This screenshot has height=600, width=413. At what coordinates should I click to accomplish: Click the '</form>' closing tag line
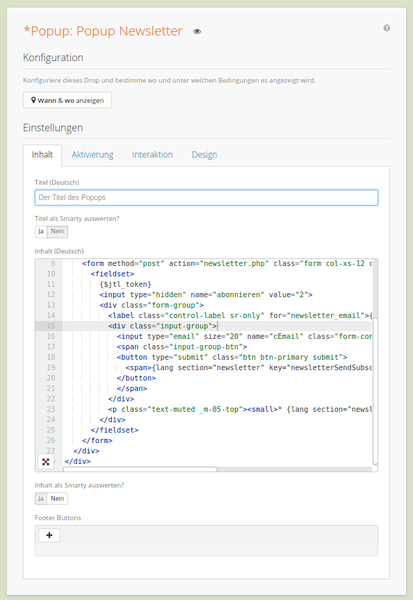tap(97, 440)
